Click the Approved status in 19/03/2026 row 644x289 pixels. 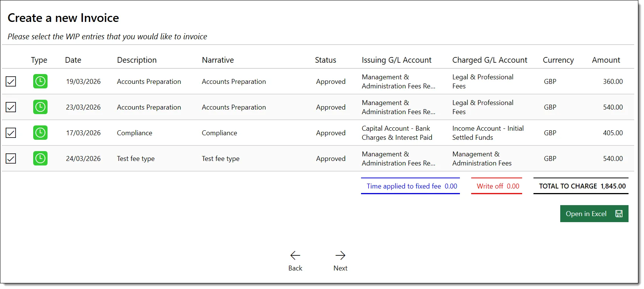coord(331,82)
